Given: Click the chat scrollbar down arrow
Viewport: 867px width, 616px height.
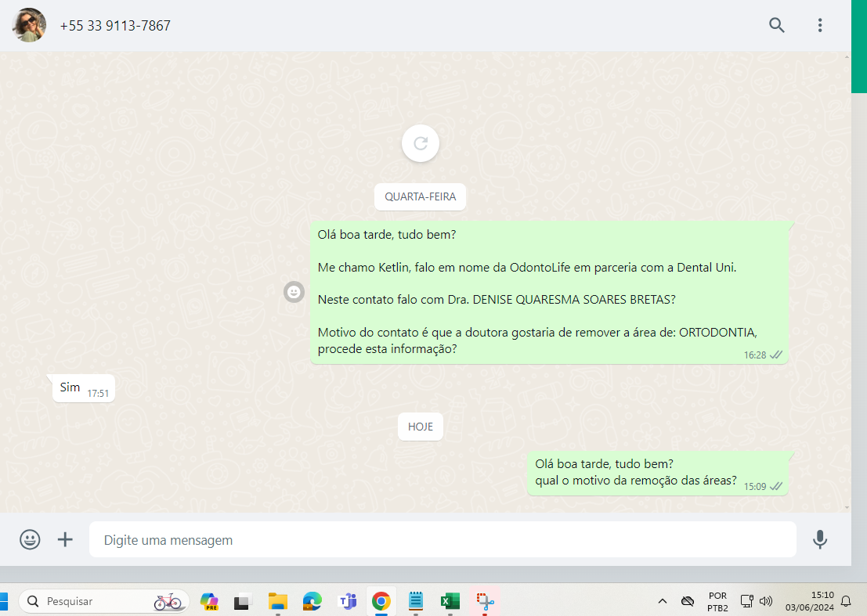Looking at the screenshot, I should coord(847,508).
